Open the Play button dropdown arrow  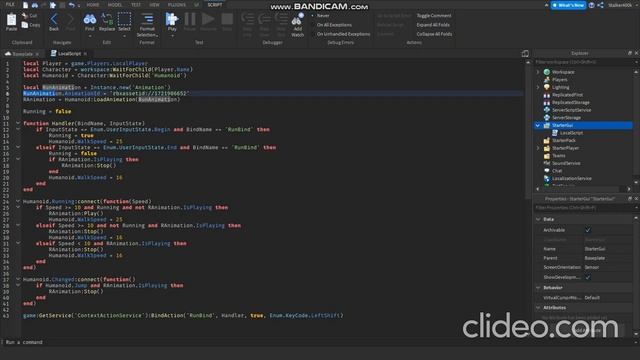coord(172,36)
